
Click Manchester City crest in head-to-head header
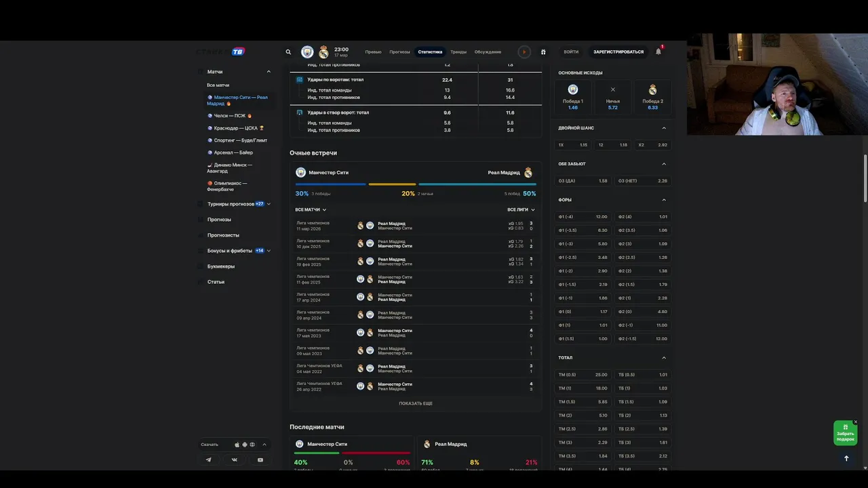(x=300, y=172)
